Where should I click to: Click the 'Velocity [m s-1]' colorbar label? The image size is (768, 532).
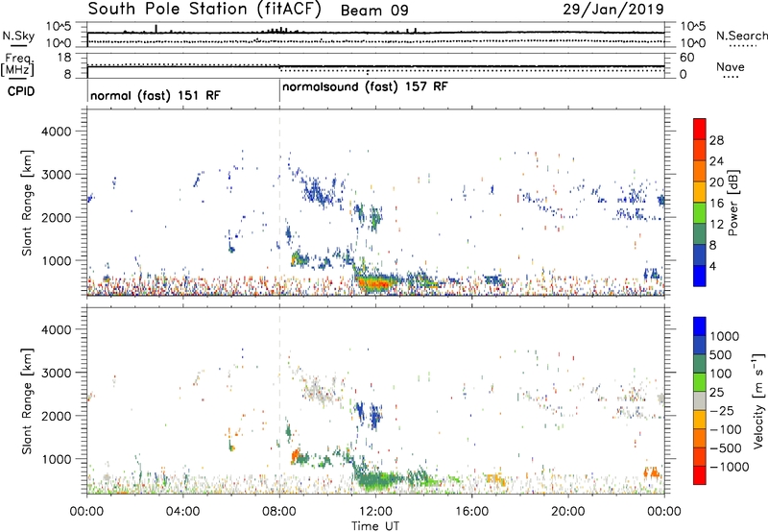tap(758, 400)
